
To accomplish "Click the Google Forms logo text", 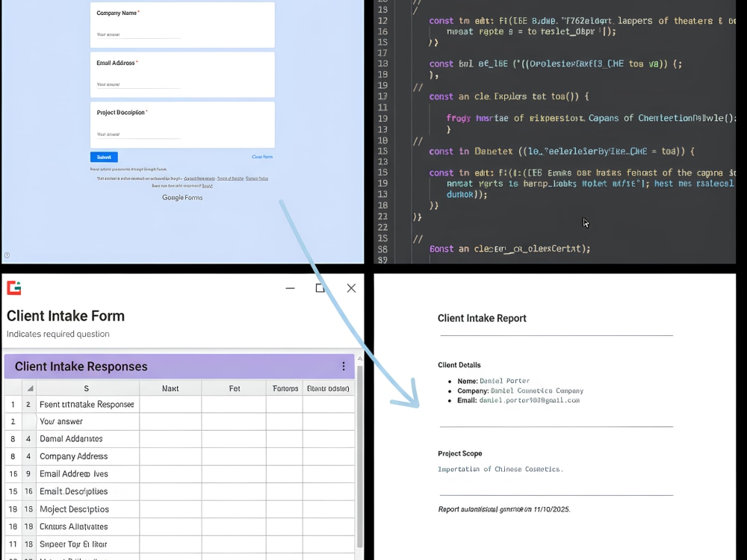I will click(x=182, y=197).
